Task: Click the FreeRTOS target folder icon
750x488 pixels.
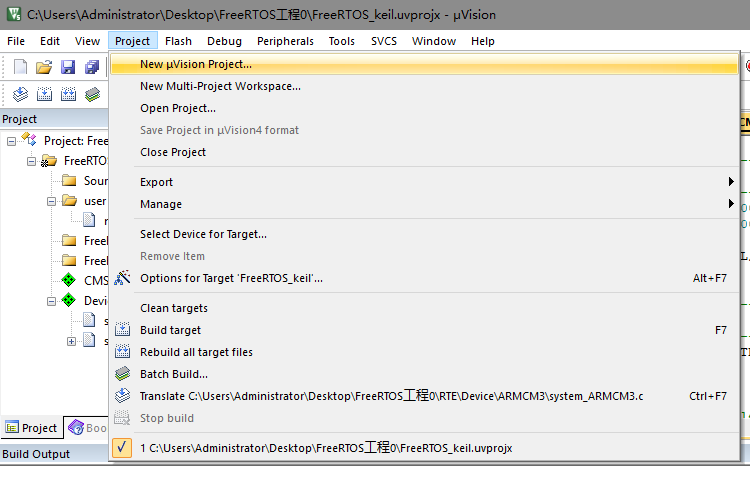Action: (x=49, y=161)
